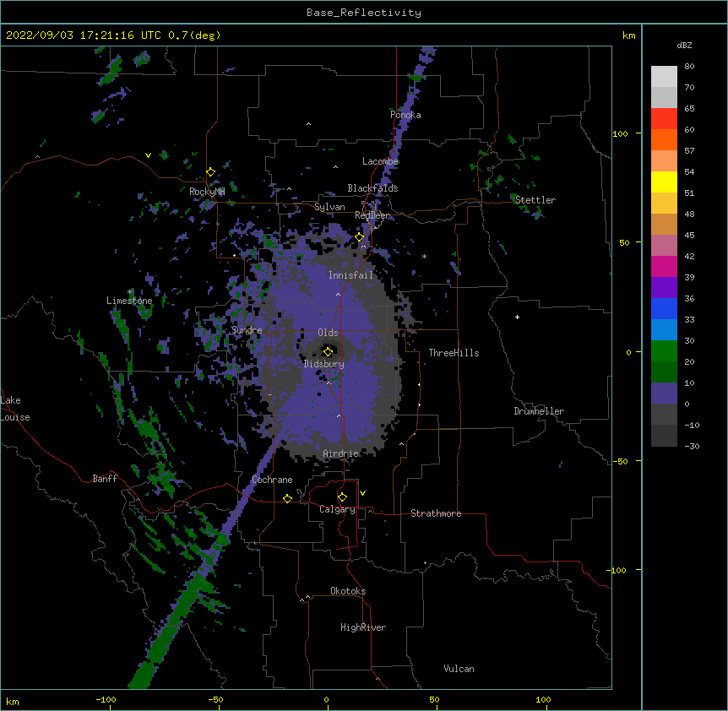Pick the red 60-65 dBZ legend swatch
The image size is (728, 711).
click(664, 118)
